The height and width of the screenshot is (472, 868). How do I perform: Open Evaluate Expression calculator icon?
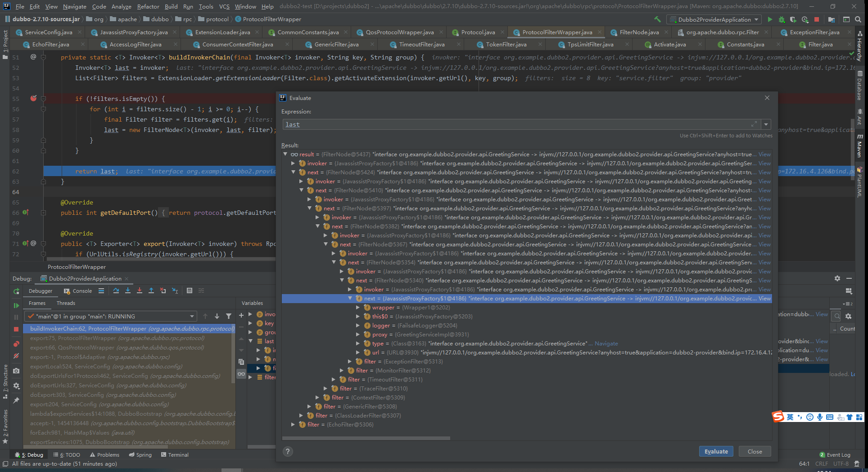[x=190, y=291]
